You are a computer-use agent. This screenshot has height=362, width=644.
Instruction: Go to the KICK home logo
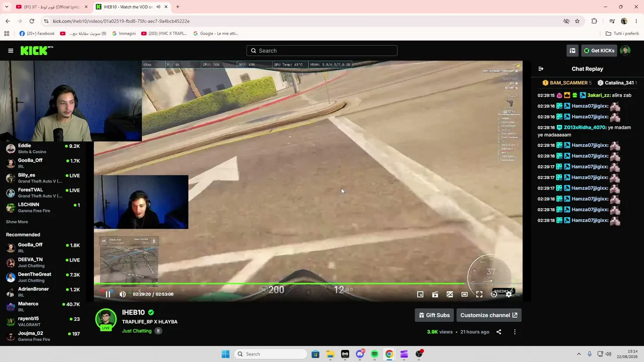pos(36,50)
